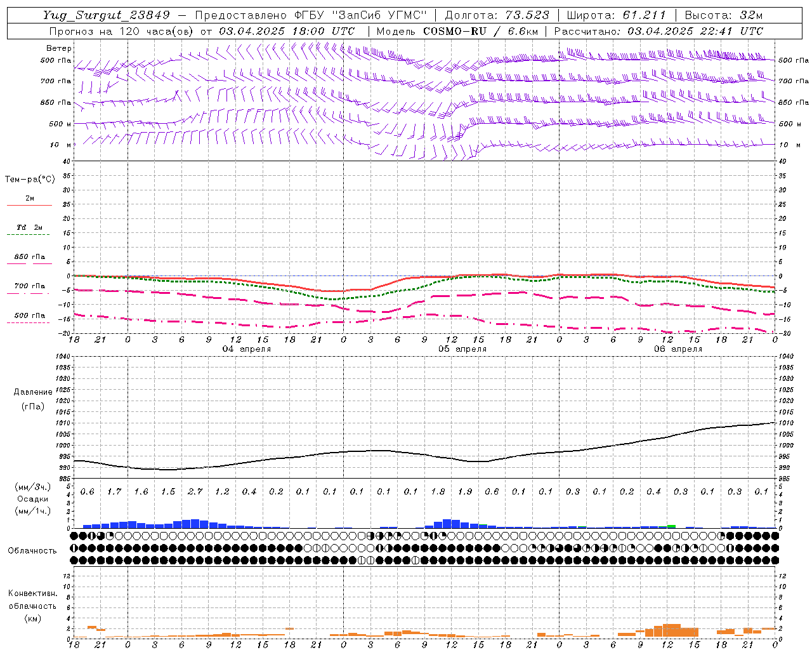Click the (мм/1ч.) precipitation unit label
Viewport: 812px width, 650px height.
tap(32, 511)
